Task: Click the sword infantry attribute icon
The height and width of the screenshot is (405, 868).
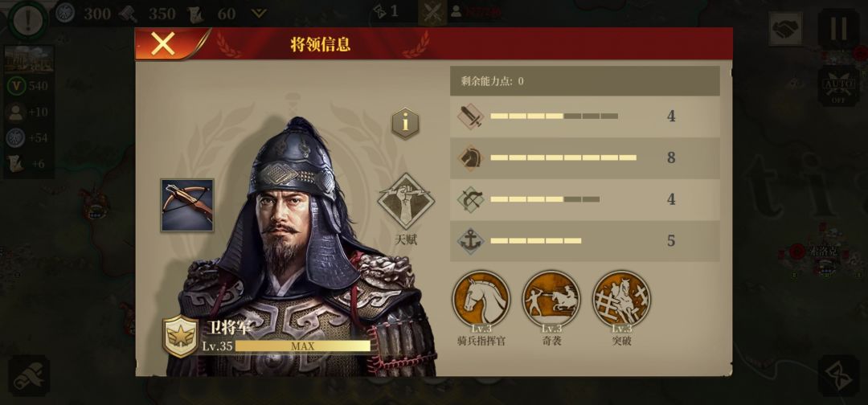Action: (470, 117)
